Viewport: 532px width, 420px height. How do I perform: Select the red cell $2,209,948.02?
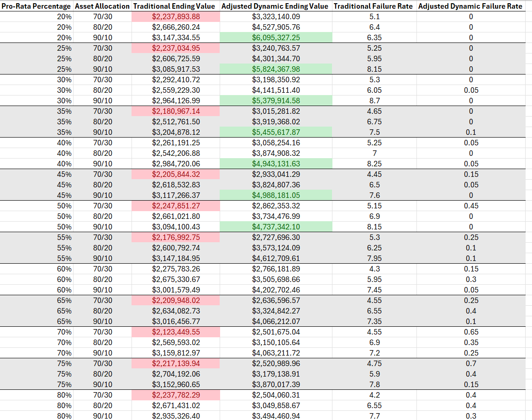[175, 300]
